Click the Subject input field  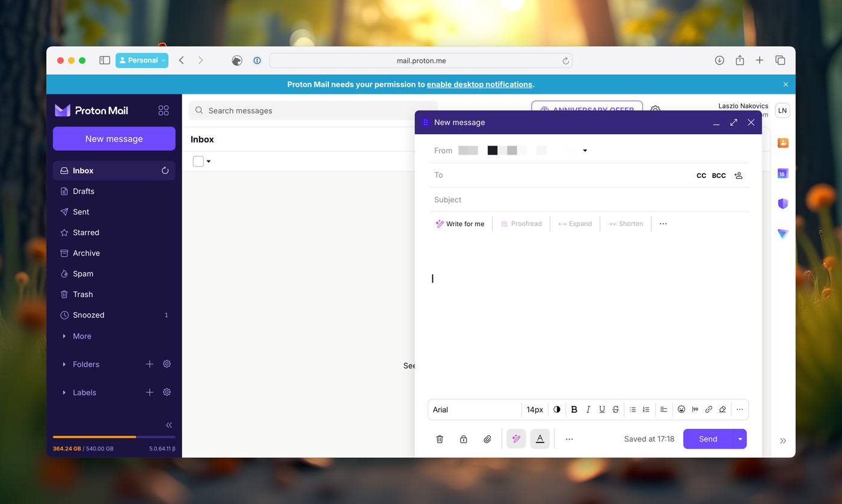coord(589,200)
